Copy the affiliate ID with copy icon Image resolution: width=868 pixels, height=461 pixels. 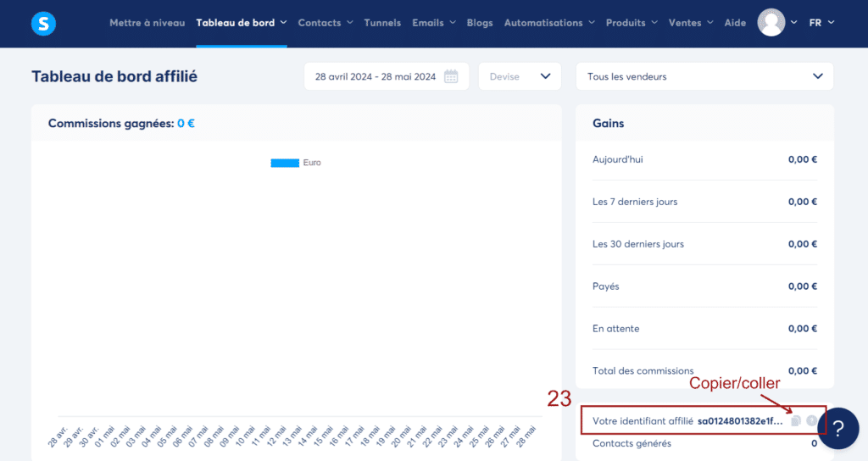[x=796, y=421]
